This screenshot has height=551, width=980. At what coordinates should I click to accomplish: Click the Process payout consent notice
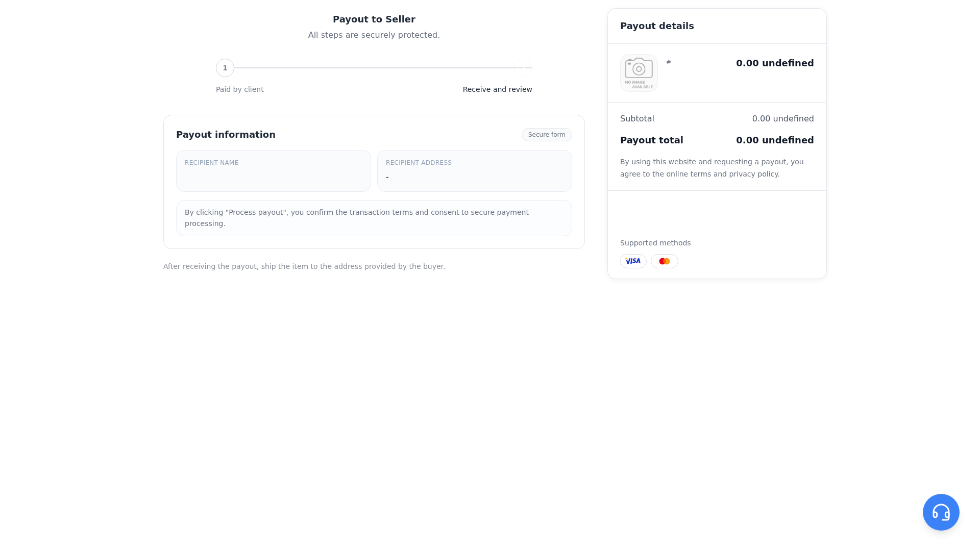(x=374, y=218)
